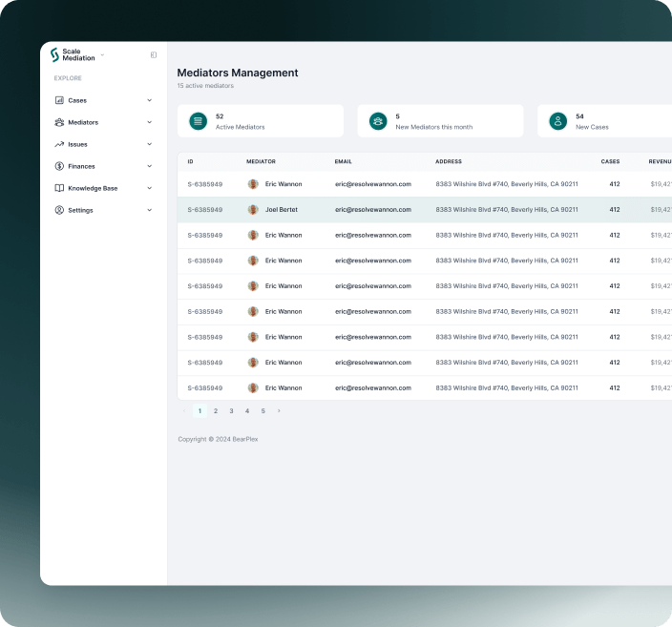Image resolution: width=672 pixels, height=627 pixels.
Task: Click the New Mediators this month icon
Action: (378, 121)
